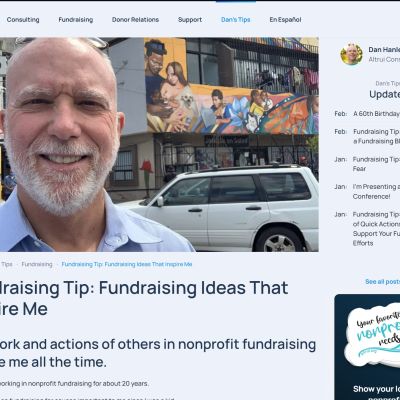Image resolution: width=400 pixels, height=400 pixels.
Task: Click Dan's round avatar photo
Action: (351, 54)
